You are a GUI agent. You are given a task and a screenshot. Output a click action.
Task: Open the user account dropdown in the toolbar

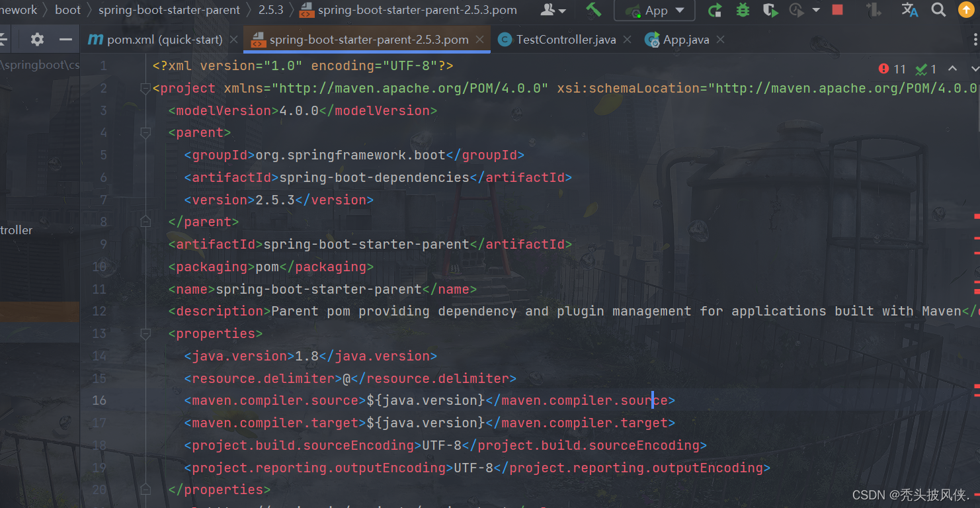[553, 10]
